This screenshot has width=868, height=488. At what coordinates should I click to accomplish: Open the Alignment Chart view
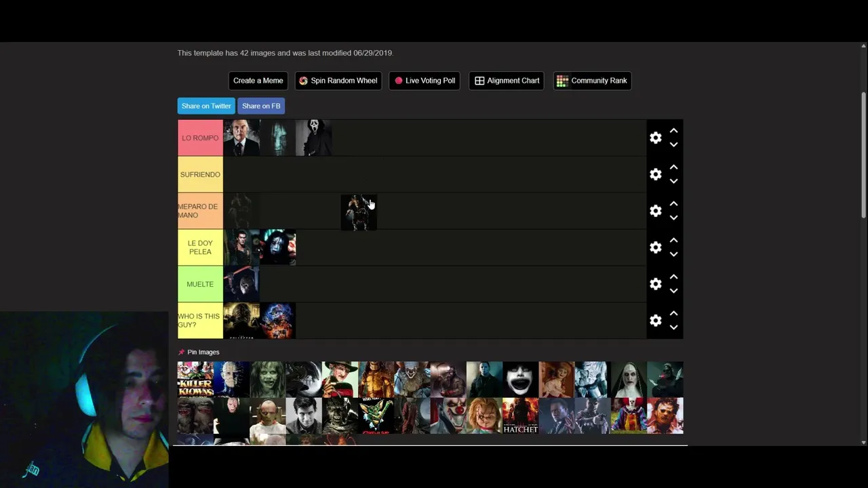[x=507, y=81]
